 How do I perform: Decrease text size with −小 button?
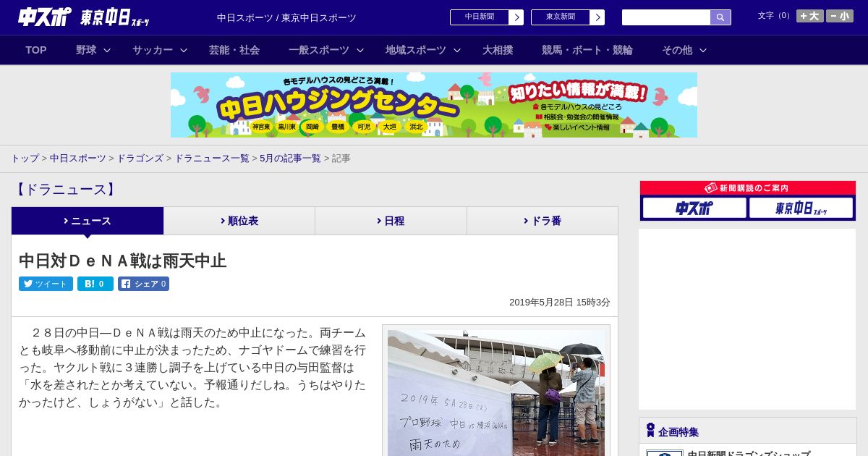(x=840, y=16)
